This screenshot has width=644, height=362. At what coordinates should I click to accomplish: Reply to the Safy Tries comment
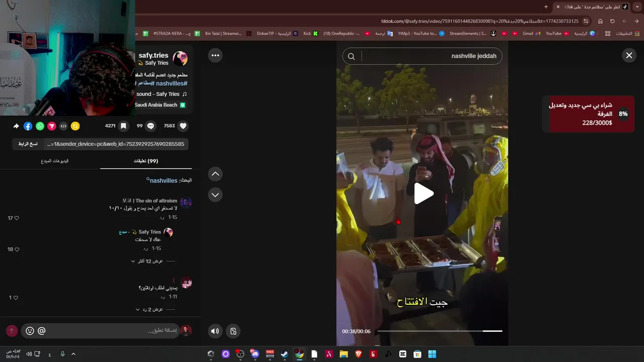pyautogui.click(x=145, y=248)
